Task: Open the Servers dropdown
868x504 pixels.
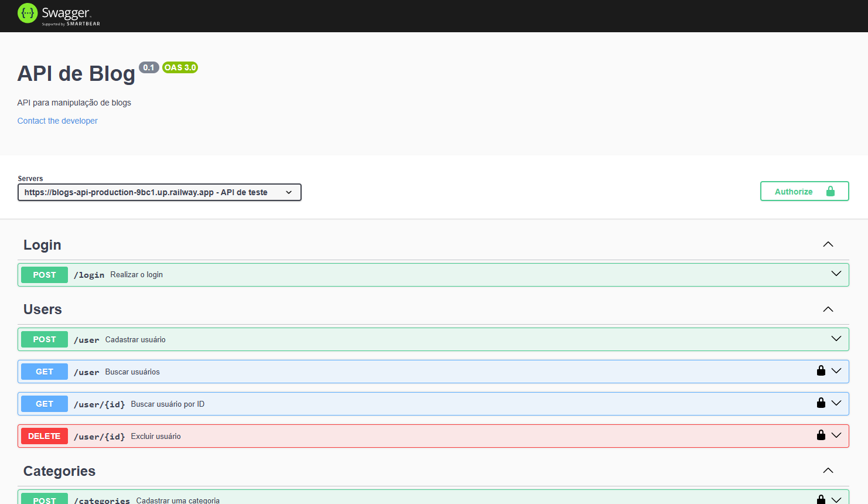Action: point(159,192)
